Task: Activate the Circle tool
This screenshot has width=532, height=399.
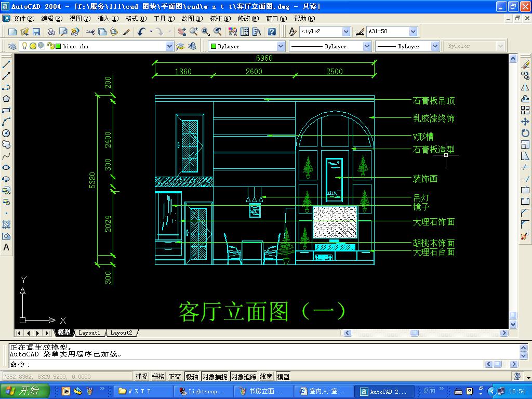Action: tap(6, 134)
